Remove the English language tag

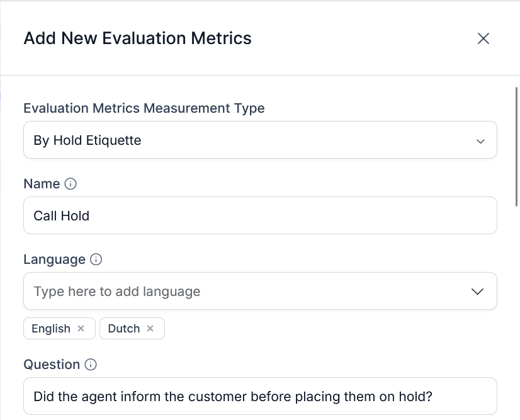point(81,329)
